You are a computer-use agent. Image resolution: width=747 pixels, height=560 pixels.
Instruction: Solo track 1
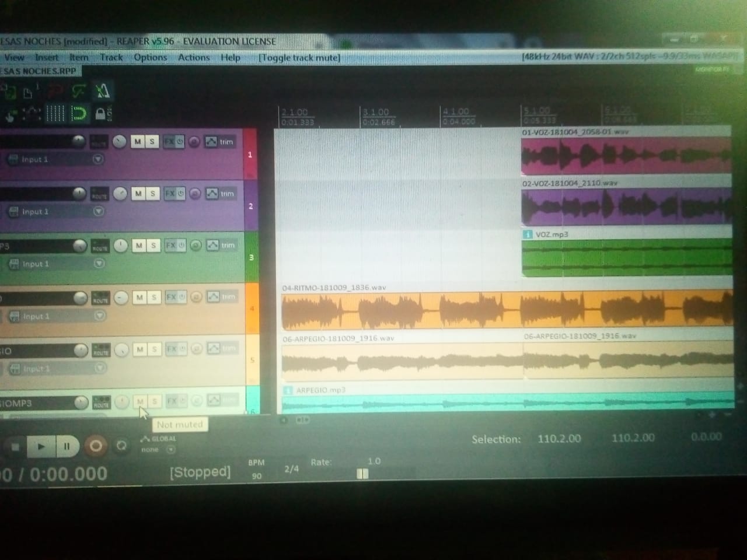tap(152, 142)
